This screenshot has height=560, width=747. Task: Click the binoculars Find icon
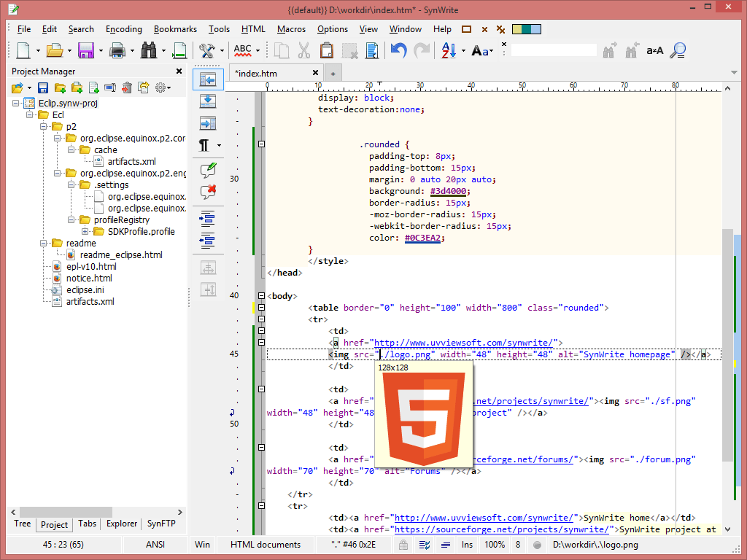(x=149, y=50)
